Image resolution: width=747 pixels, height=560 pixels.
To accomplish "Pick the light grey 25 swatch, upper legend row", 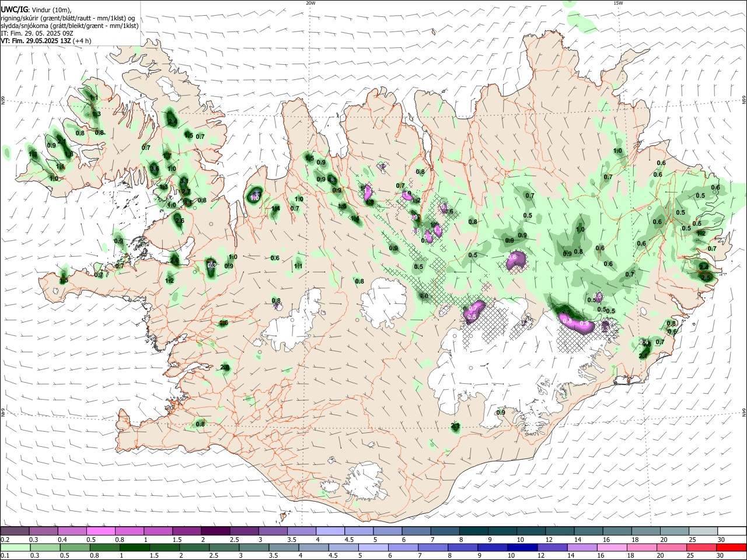I will click(703, 531).
